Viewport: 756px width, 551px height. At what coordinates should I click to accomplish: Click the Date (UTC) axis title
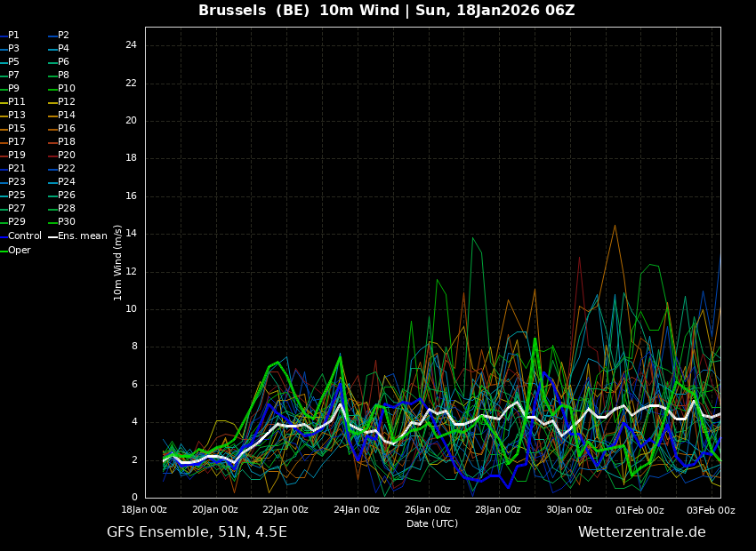click(432, 523)
